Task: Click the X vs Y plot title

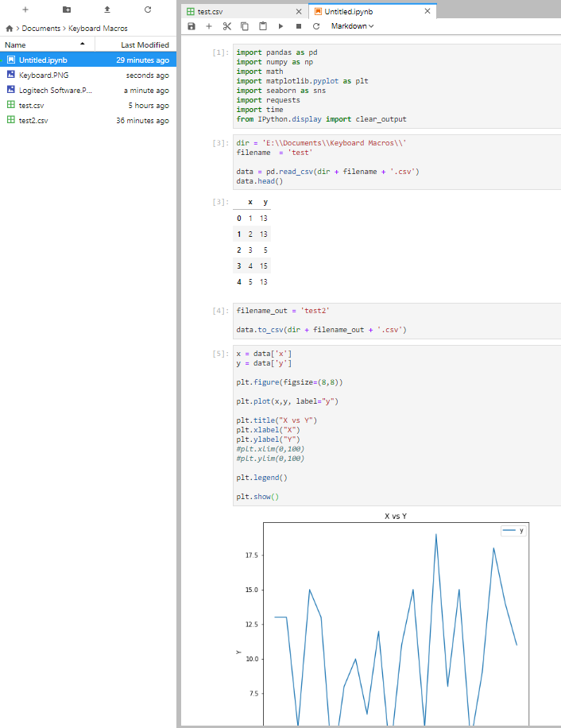Action: (396, 516)
